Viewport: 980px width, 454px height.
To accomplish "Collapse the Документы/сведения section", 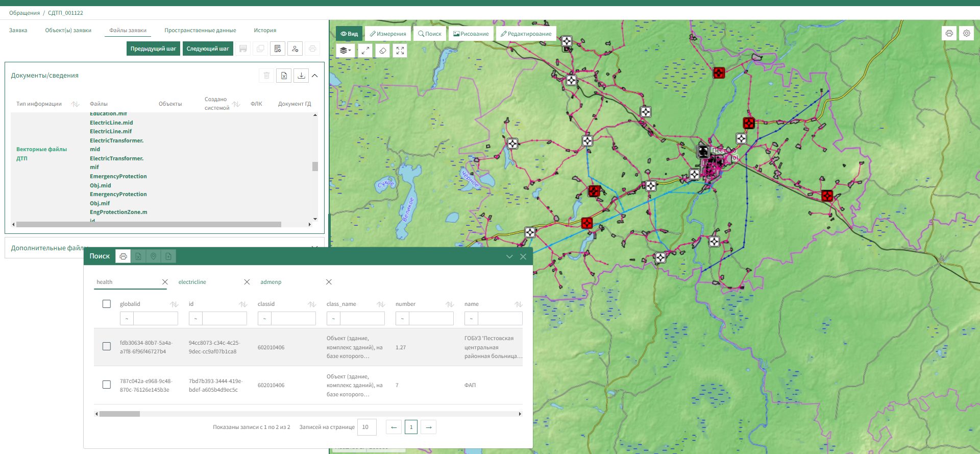I will 315,76.
